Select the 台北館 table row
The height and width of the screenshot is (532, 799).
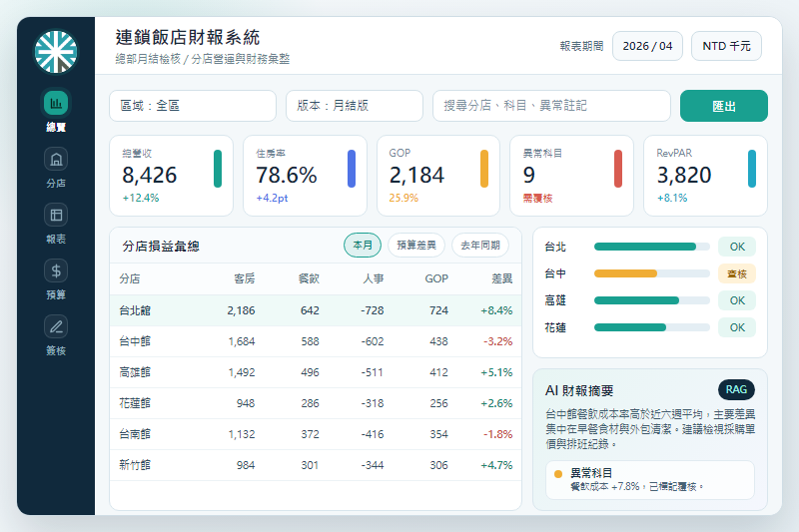coord(316,310)
